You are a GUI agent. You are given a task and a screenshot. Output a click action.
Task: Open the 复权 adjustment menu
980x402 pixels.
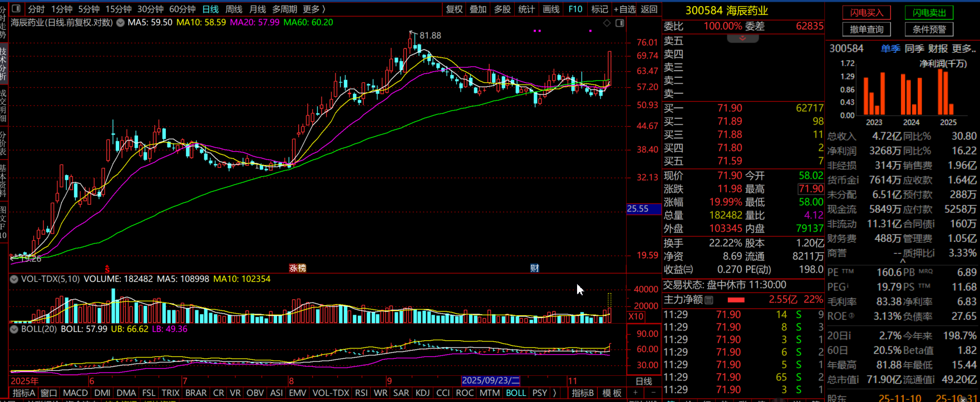454,9
